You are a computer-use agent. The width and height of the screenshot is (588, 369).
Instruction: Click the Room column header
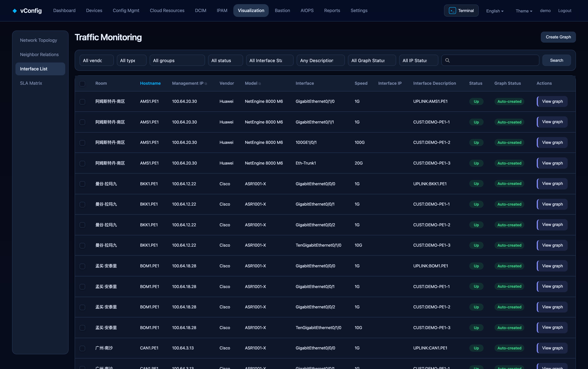point(101,83)
